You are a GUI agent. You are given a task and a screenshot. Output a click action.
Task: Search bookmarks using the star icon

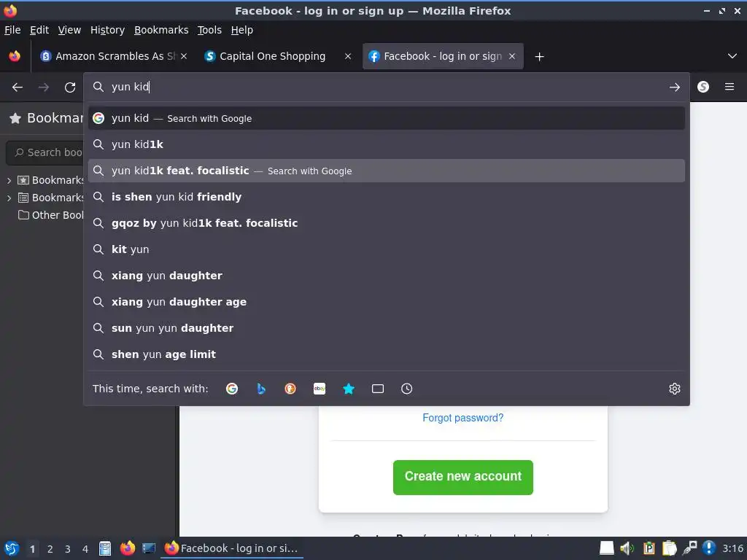[x=349, y=389]
